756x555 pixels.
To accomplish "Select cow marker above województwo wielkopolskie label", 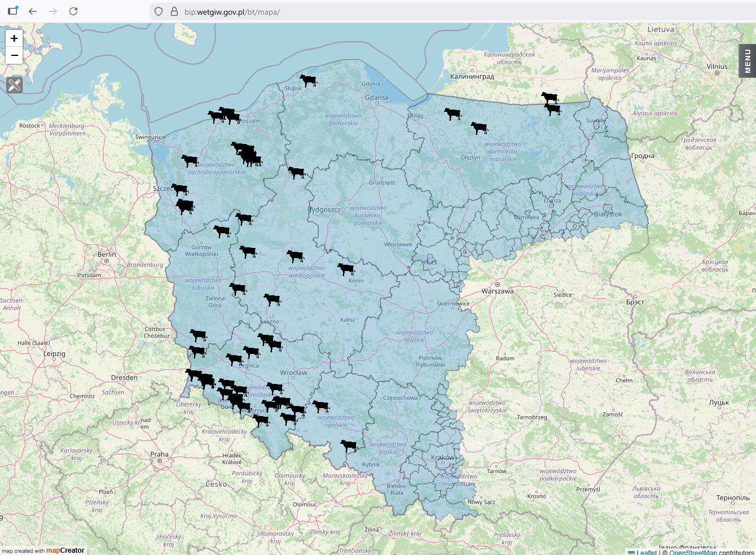I will coord(295,256).
